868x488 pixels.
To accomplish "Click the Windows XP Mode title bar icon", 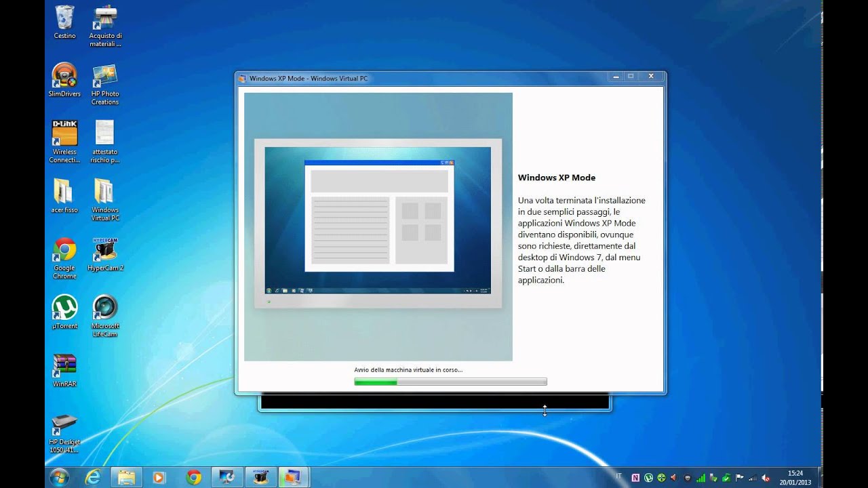I will click(242, 79).
